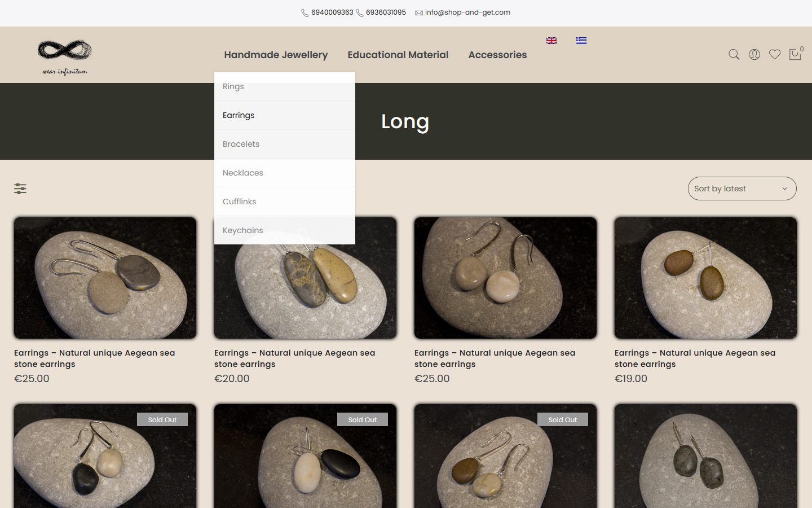The height and width of the screenshot is (508, 812).
Task: Select Earrings in the dropdown menu
Action: pyautogui.click(x=285, y=115)
